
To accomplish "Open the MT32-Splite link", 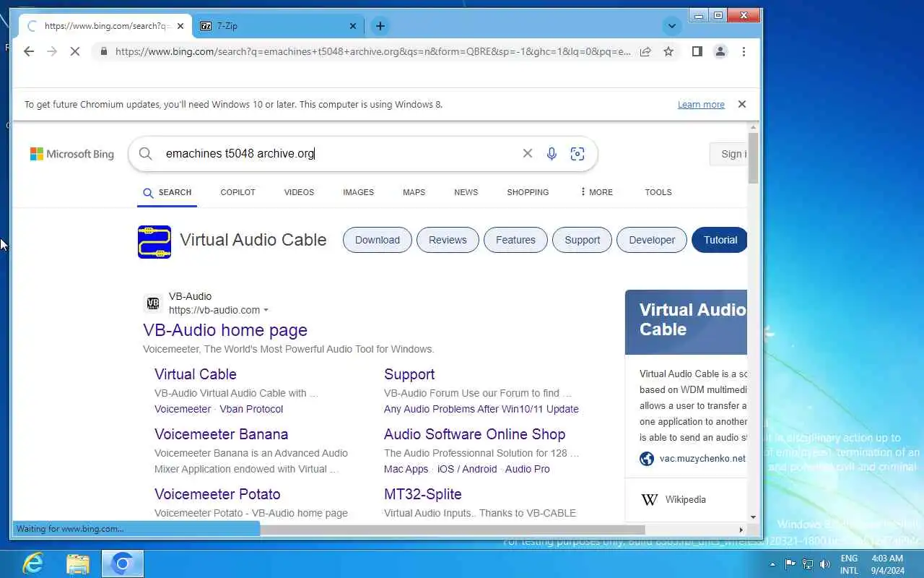I will pos(423,494).
